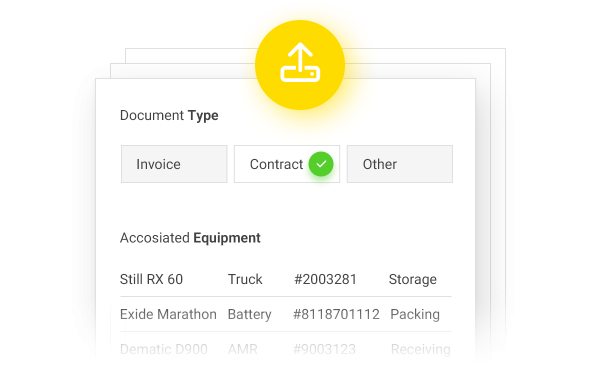This screenshot has height=367, width=600.
Task: Select the Dematic D900 equipment row
Action: (x=286, y=349)
